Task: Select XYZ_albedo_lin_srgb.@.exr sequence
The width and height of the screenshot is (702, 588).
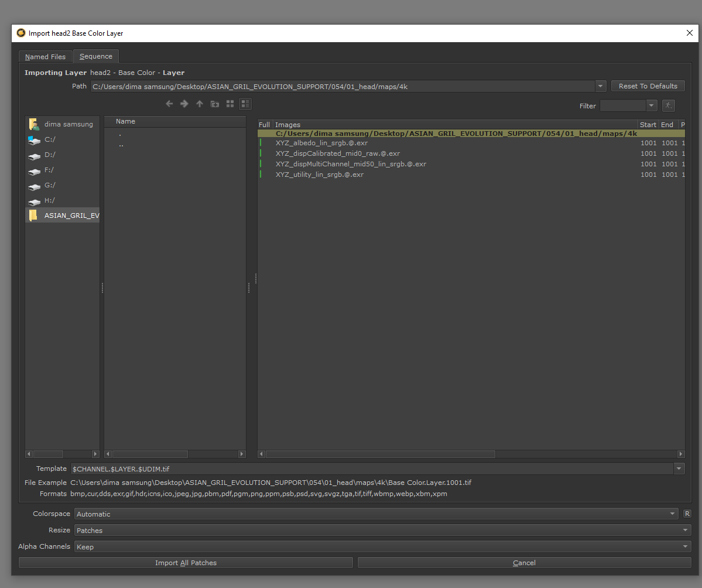Action: coord(321,143)
